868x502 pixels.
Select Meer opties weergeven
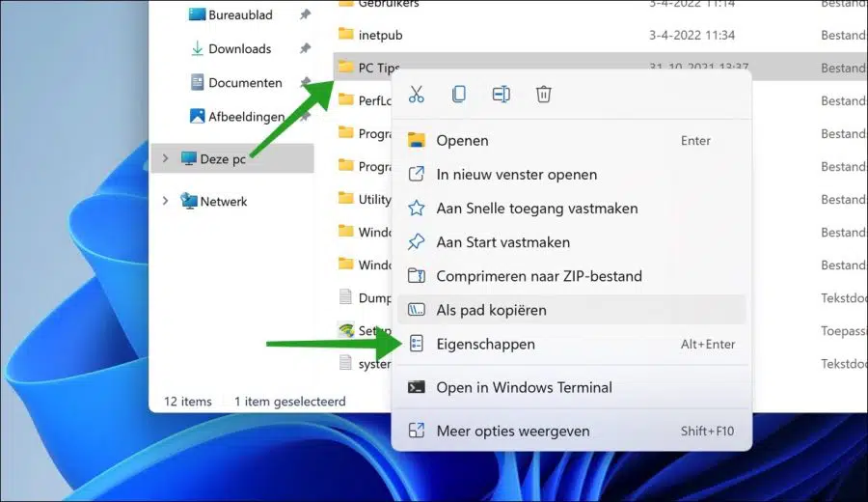pyautogui.click(x=571, y=432)
